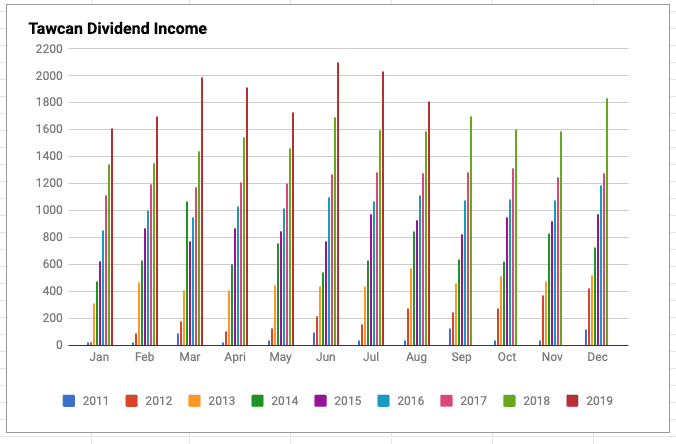Click the Jan axis label
This screenshot has height=444, width=676.
99,357
